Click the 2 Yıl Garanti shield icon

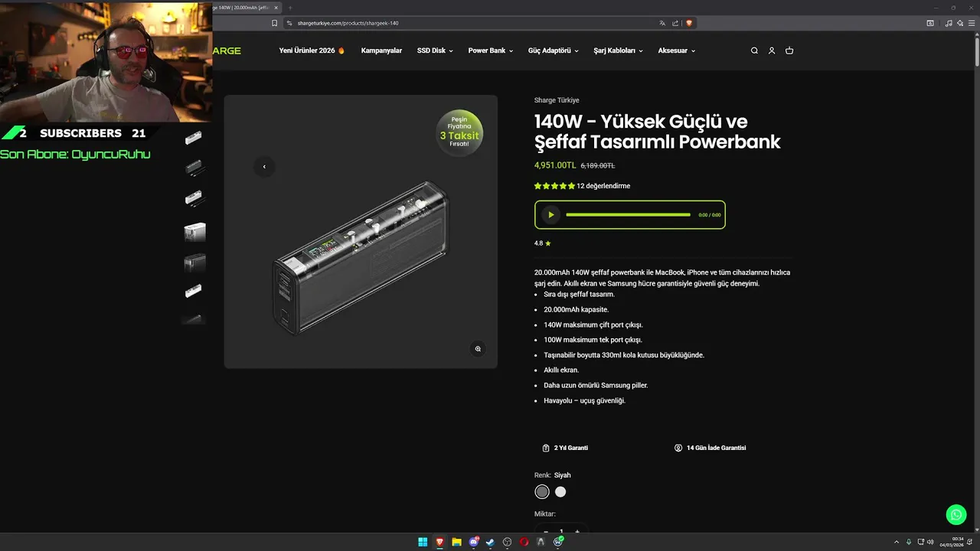(x=546, y=448)
